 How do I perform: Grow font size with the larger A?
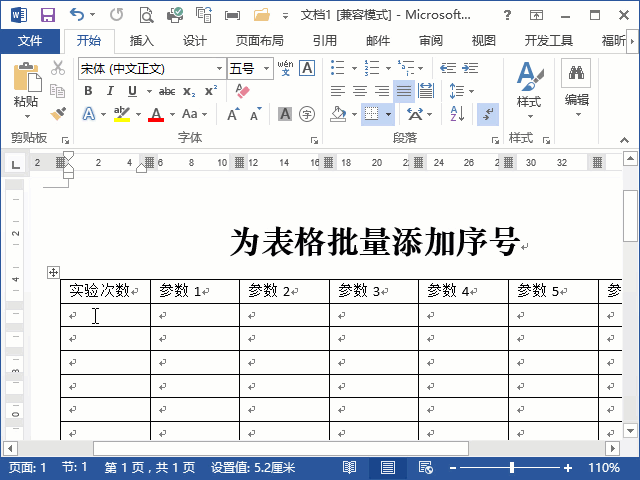233,114
